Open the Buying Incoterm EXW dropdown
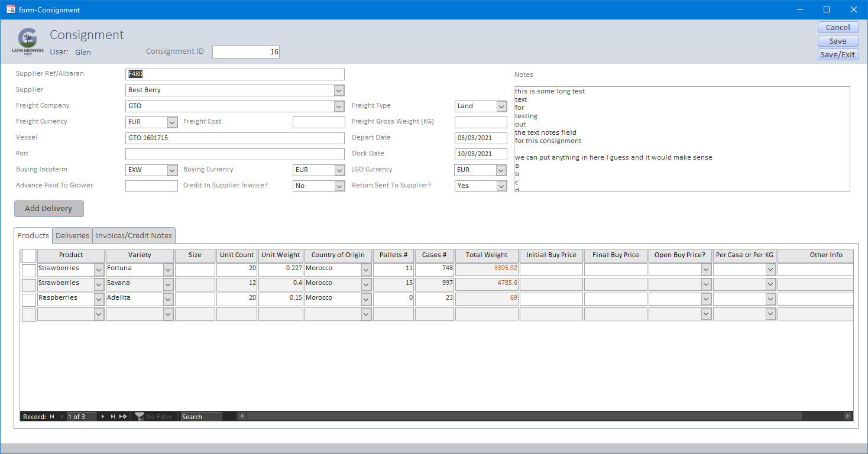The width and height of the screenshot is (868, 454). 172,170
